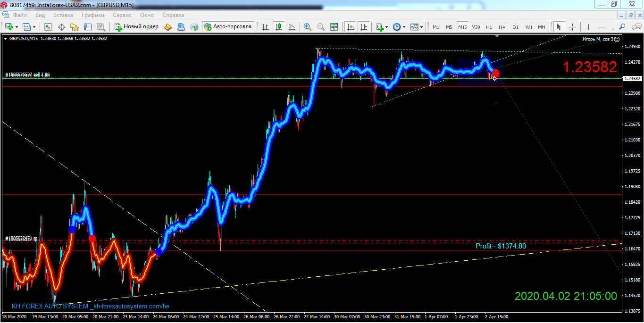Select the M5 timeframe
This screenshot has height=323, width=644.
coord(449,27)
